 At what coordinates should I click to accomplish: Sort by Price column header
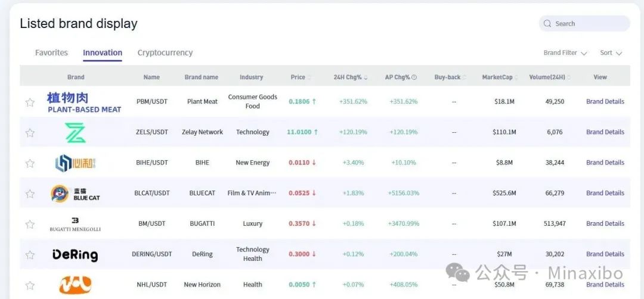tap(301, 77)
